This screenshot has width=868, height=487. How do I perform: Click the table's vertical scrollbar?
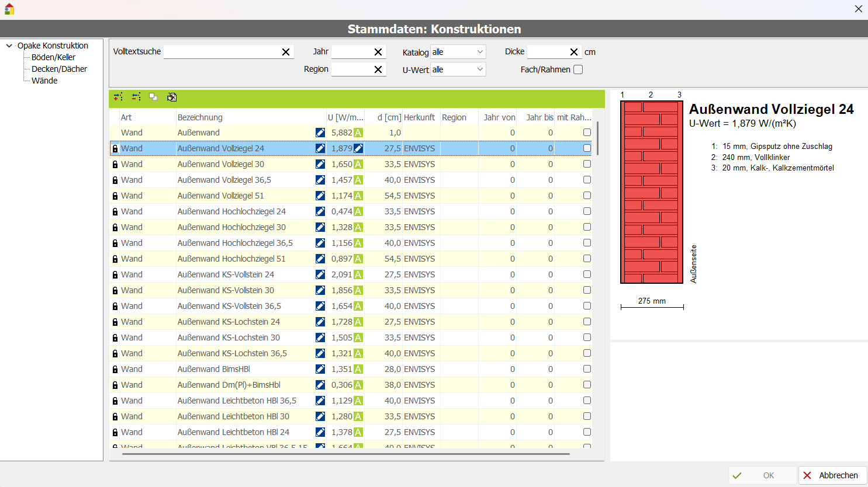[597, 139]
